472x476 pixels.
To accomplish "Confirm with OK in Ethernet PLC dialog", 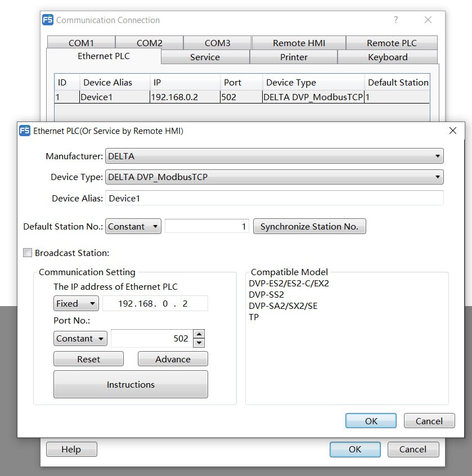I will 371,421.
